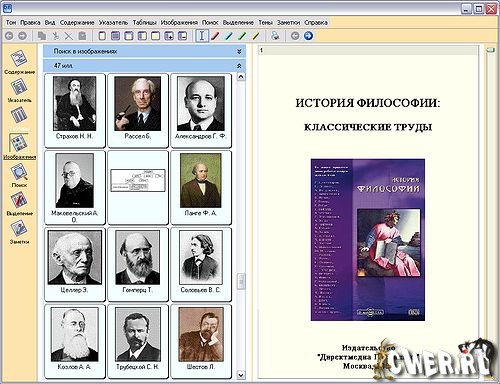Open the Содержание sidebar panel
The image size is (500, 384).
pos(19,62)
